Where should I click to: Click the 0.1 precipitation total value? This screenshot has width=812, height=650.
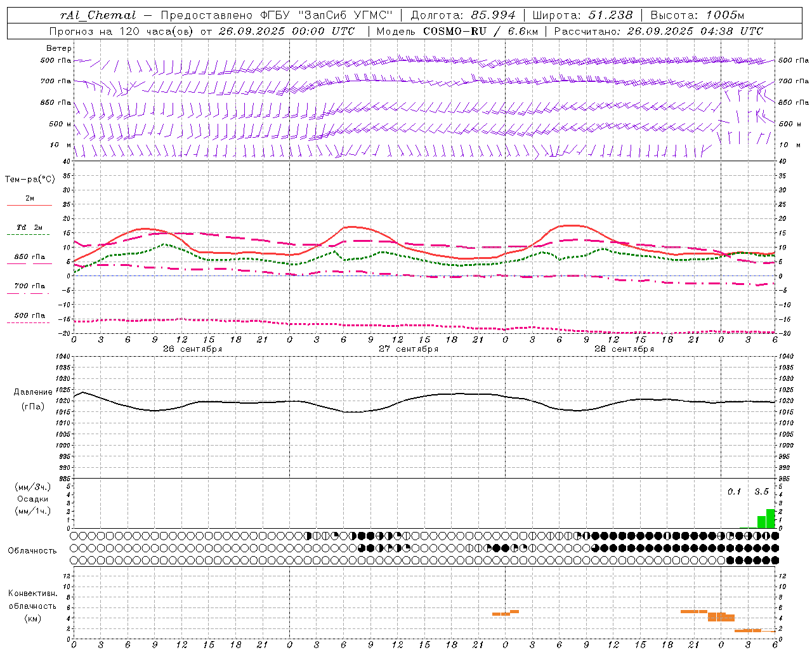pyautogui.click(x=734, y=491)
